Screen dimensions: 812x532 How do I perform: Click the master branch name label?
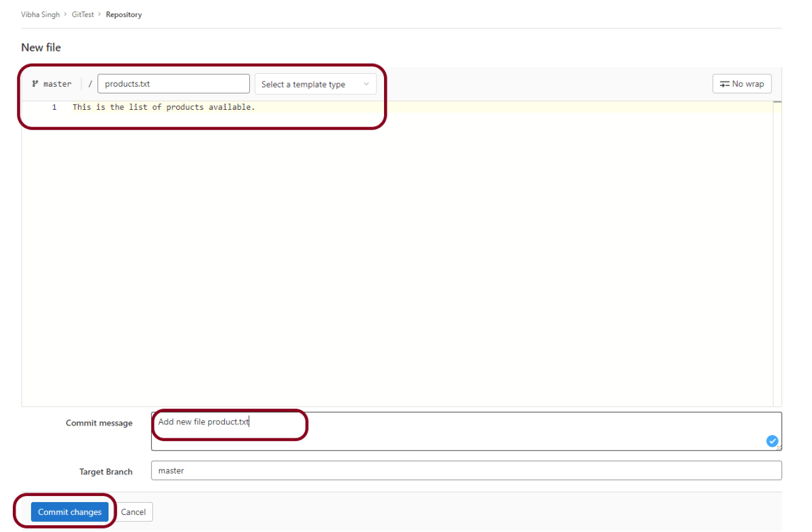(58, 84)
